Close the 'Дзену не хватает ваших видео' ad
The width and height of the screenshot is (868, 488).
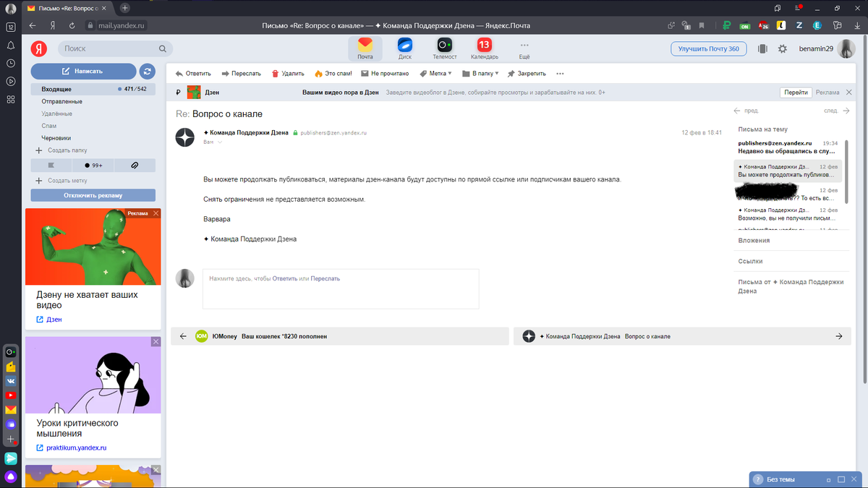point(156,213)
